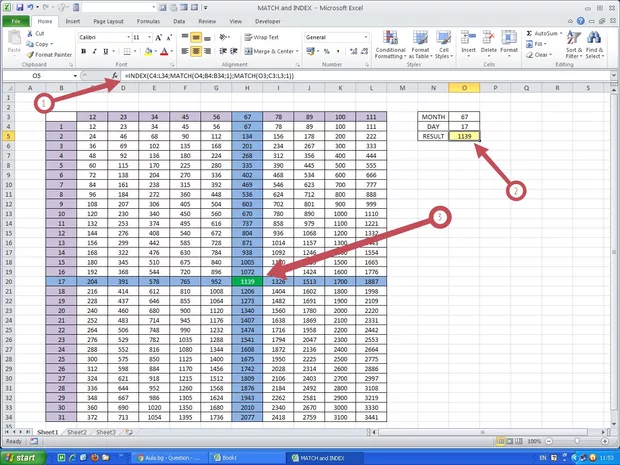Click the Cut scissors icon
The image size is (620, 465).
30,34
